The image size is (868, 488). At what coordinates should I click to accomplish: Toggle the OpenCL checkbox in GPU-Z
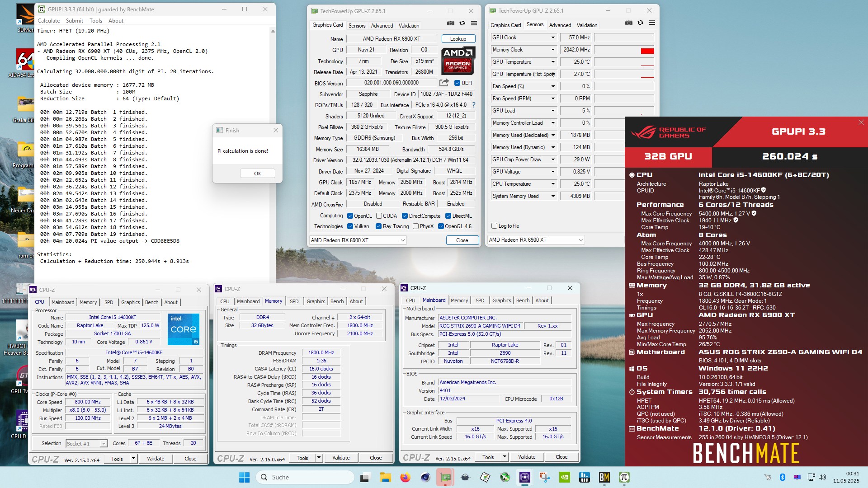[350, 216]
